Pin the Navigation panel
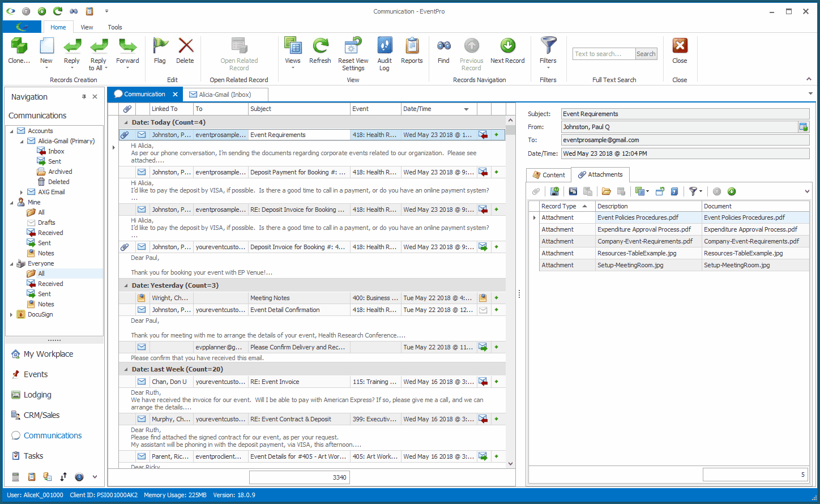The image size is (820, 504). [84, 97]
